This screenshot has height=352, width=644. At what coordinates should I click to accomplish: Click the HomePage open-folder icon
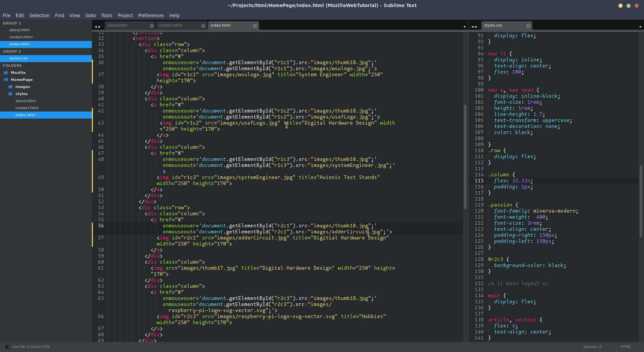click(6, 80)
